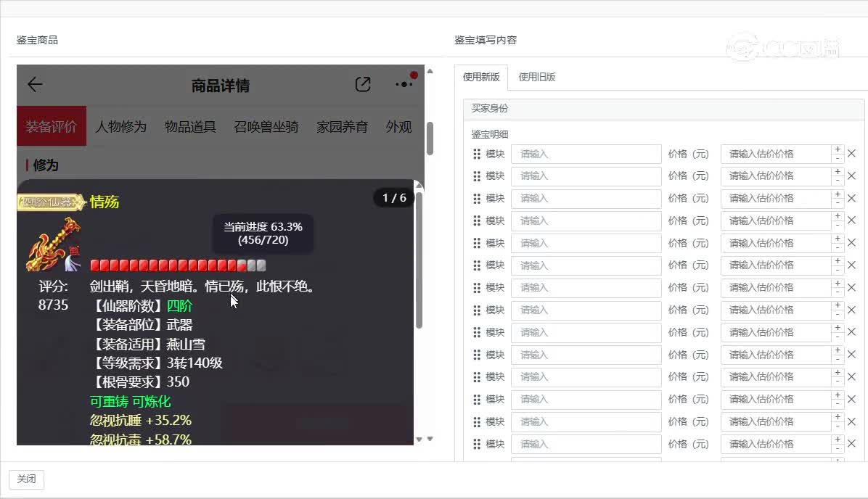868x499 pixels.
Task: Click the 四阶仙器 badge
Action: (51, 202)
